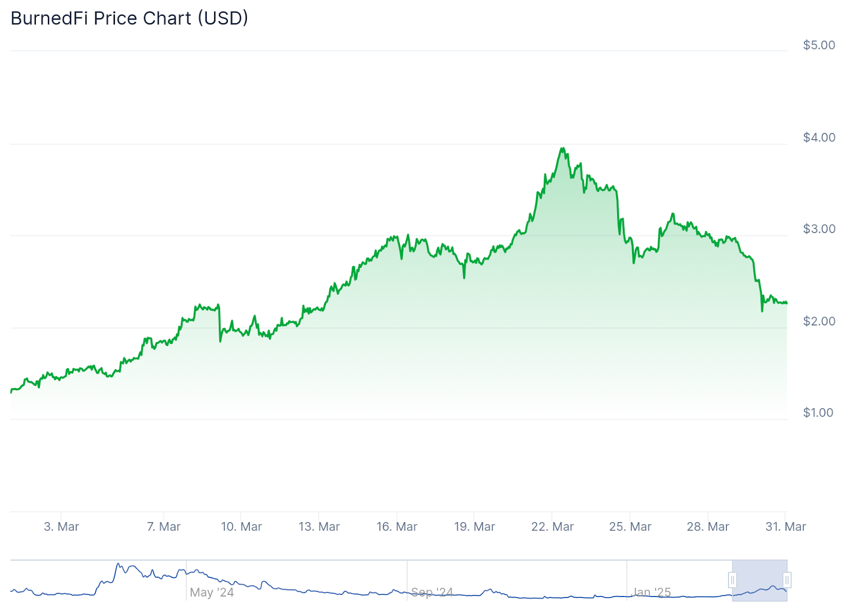This screenshot has width=844, height=616.
Task: Select the 7. Mar date label
Action: coord(164,526)
